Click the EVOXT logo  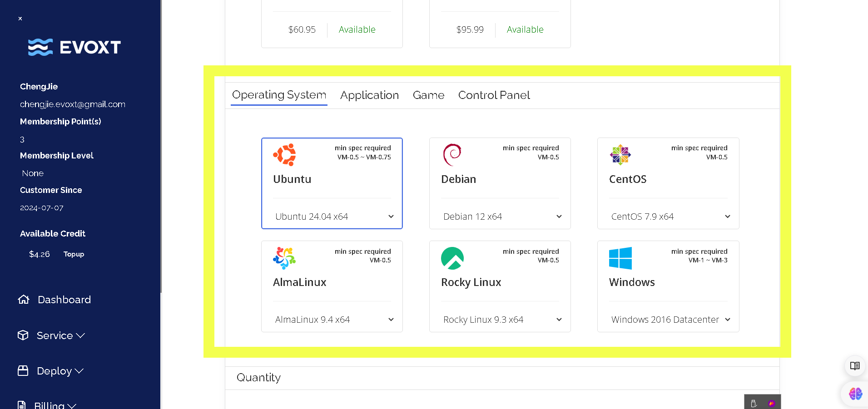click(x=74, y=47)
